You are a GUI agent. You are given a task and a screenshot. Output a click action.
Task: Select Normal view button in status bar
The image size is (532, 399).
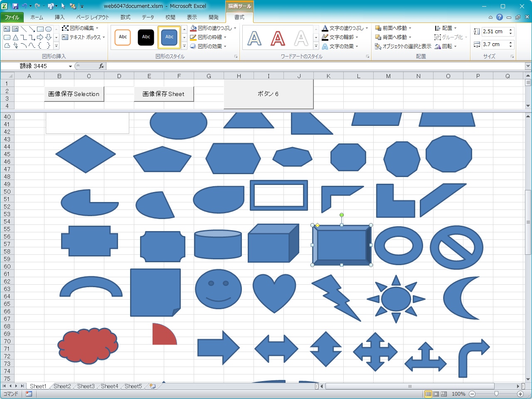click(428, 394)
